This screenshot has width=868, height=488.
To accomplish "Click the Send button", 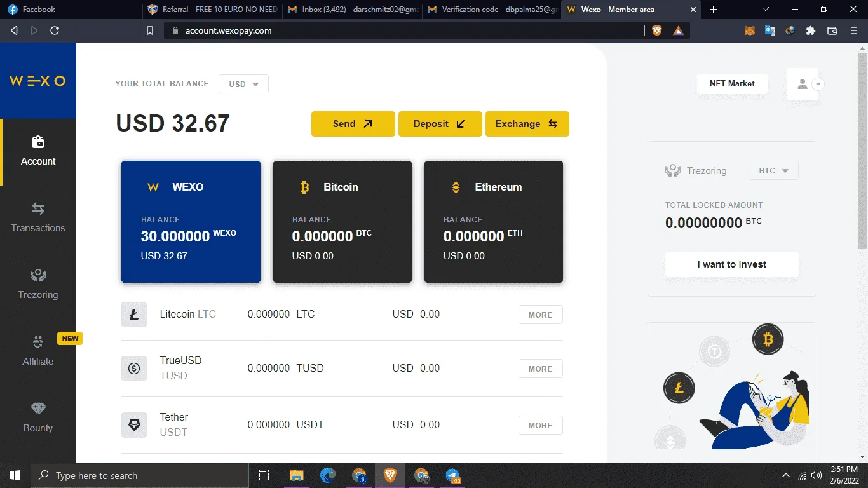I will coord(353,124).
